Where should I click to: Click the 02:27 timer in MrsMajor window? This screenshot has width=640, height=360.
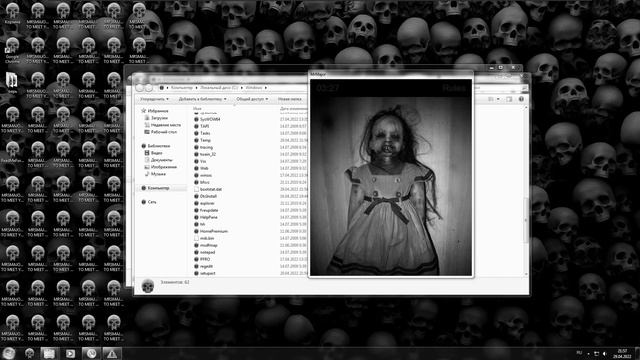[x=327, y=88]
